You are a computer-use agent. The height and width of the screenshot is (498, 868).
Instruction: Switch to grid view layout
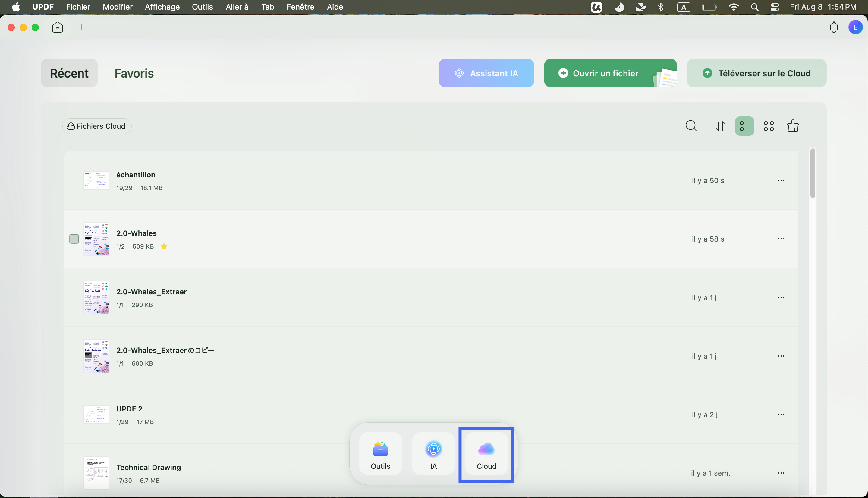tap(769, 126)
